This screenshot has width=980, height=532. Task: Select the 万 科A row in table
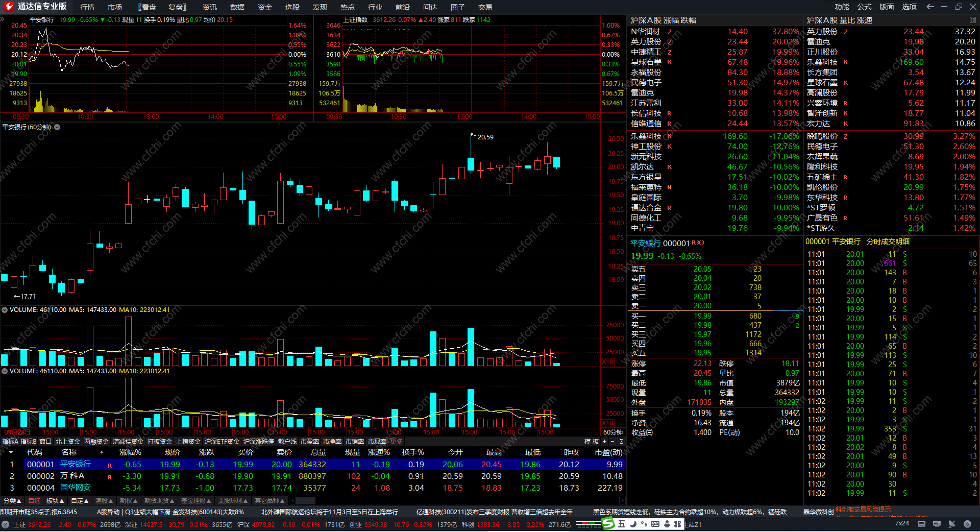(x=312, y=476)
